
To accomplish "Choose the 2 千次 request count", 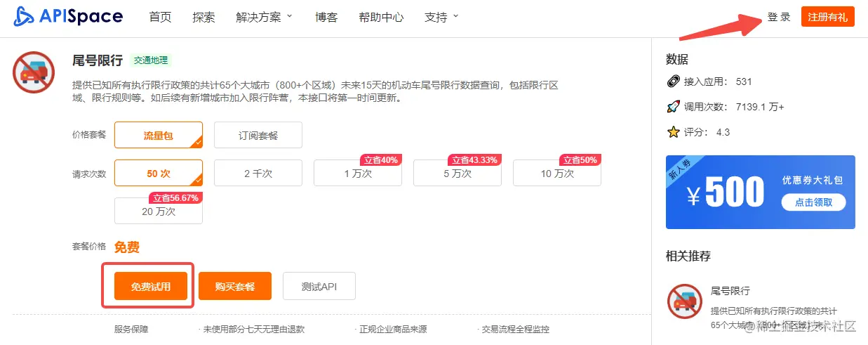I will pos(258,173).
